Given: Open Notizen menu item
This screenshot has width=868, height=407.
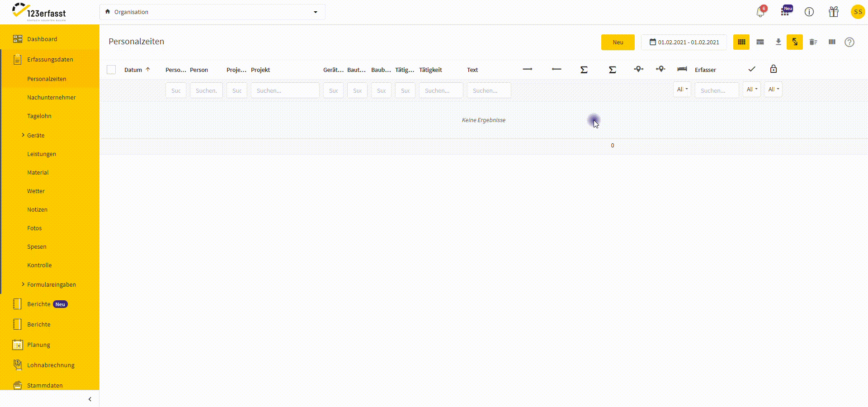Looking at the screenshot, I should click(37, 209).
